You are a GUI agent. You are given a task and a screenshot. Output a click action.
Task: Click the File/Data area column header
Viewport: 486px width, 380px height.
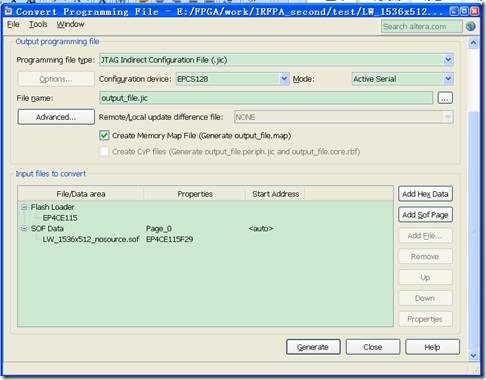click(x=81, y=194)
